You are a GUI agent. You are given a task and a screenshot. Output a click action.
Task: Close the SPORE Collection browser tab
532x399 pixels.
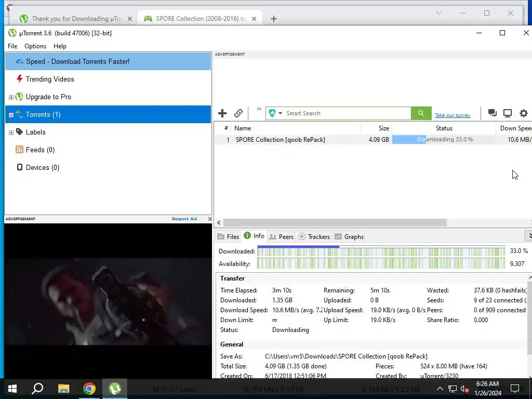tap(254, 19)
